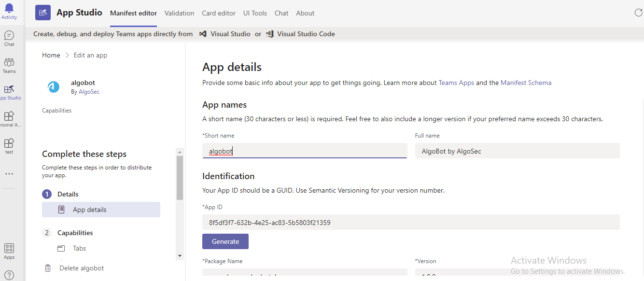Click Delete algobot
The height and width of the screenshot is (281, 644).
point(82,268)
